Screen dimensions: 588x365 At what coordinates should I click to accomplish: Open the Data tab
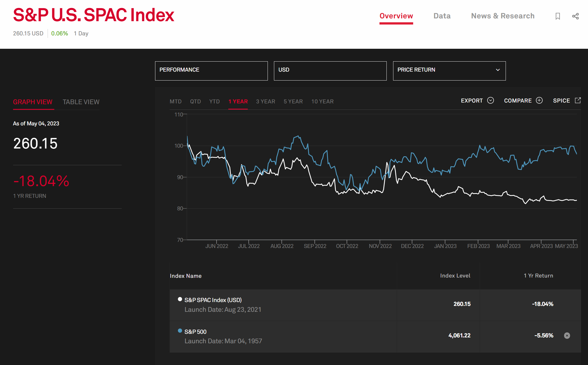pos(442,16)
